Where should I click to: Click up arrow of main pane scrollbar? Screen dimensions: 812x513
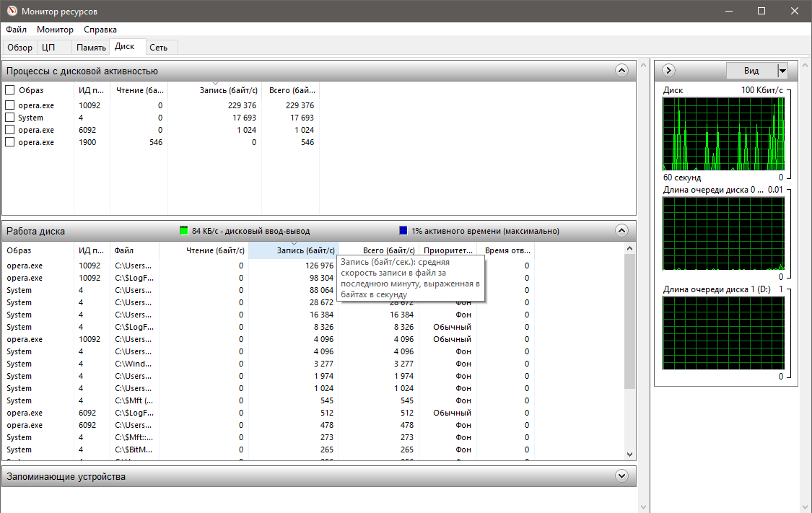coord(644,65)
